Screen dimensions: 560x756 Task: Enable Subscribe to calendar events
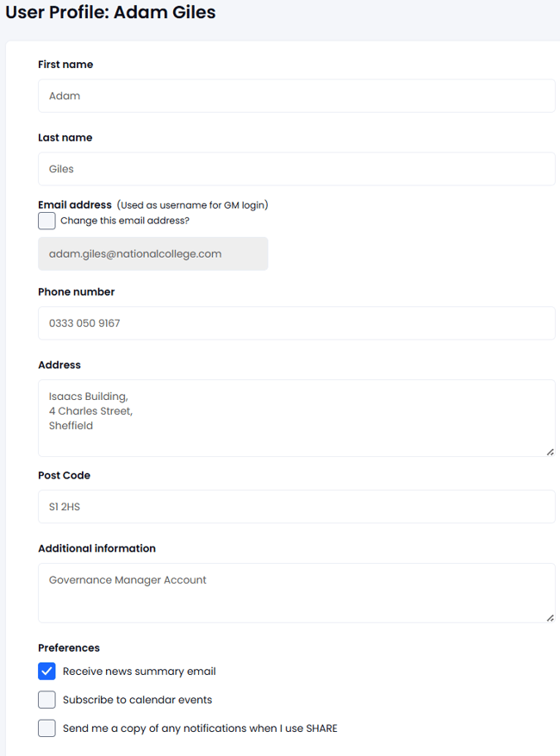47,700
